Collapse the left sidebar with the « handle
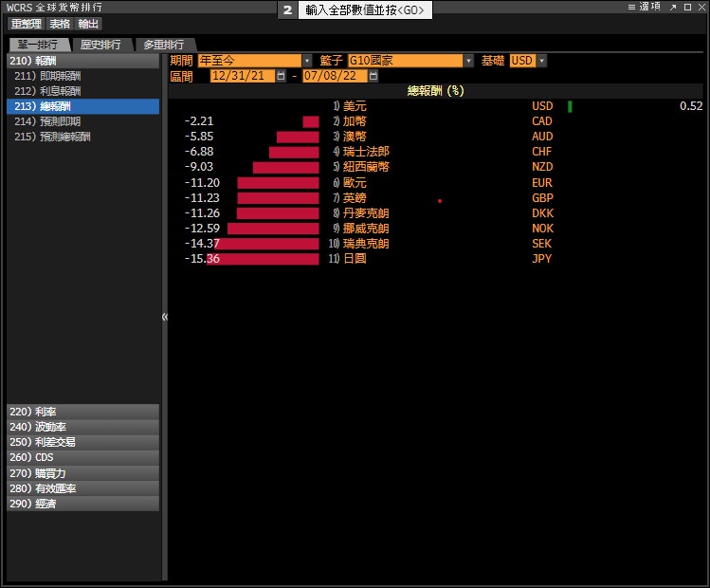The image size is (710, 588). tap(164, 317)
